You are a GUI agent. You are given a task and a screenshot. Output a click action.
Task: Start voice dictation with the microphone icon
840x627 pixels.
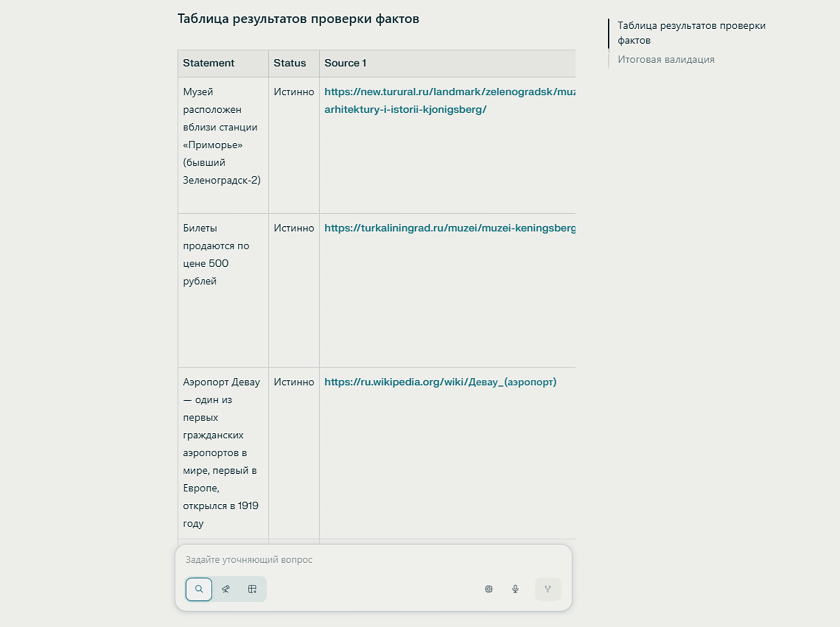[515, 589]
